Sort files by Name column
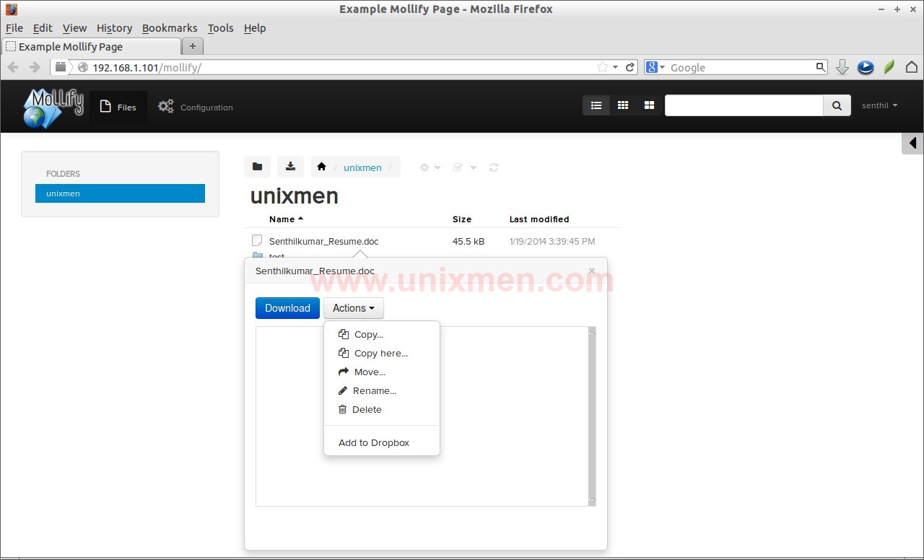 pyautogui.click(x=286, y=219)
